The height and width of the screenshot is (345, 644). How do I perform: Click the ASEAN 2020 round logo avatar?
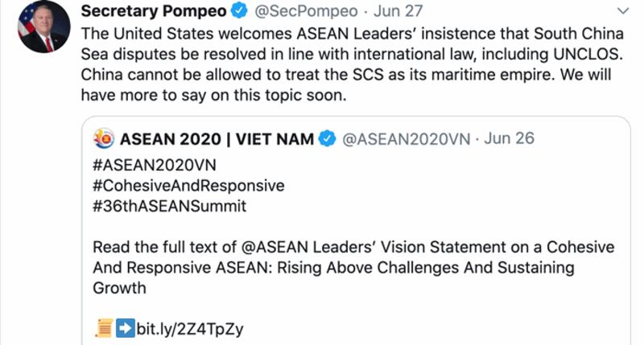[105, 139]
